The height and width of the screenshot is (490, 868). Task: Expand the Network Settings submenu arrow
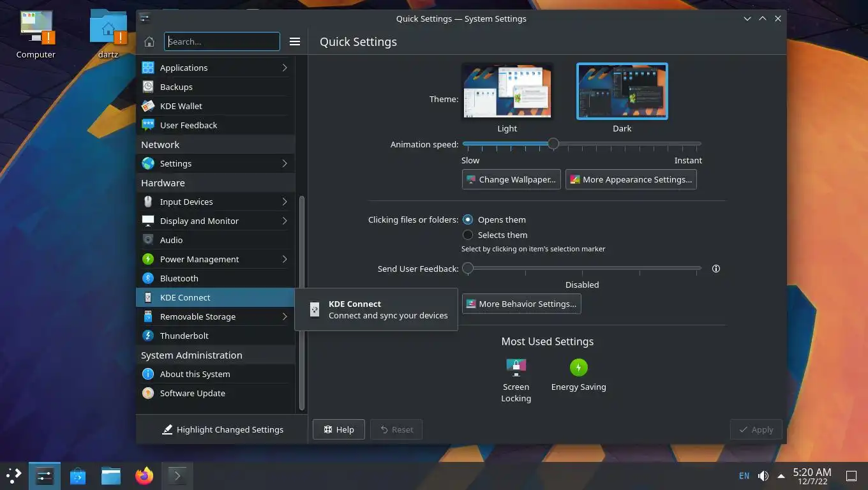pyautogui.click(x=285, y=163)
